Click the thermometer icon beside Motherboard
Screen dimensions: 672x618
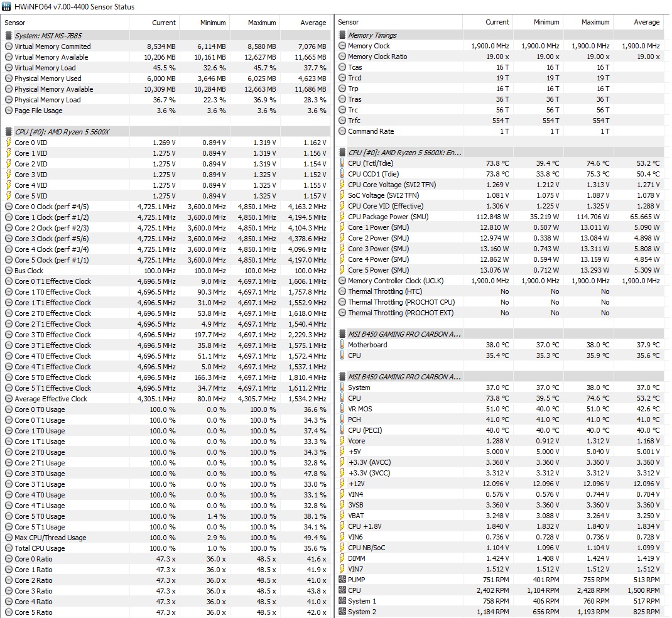point(342,345)
